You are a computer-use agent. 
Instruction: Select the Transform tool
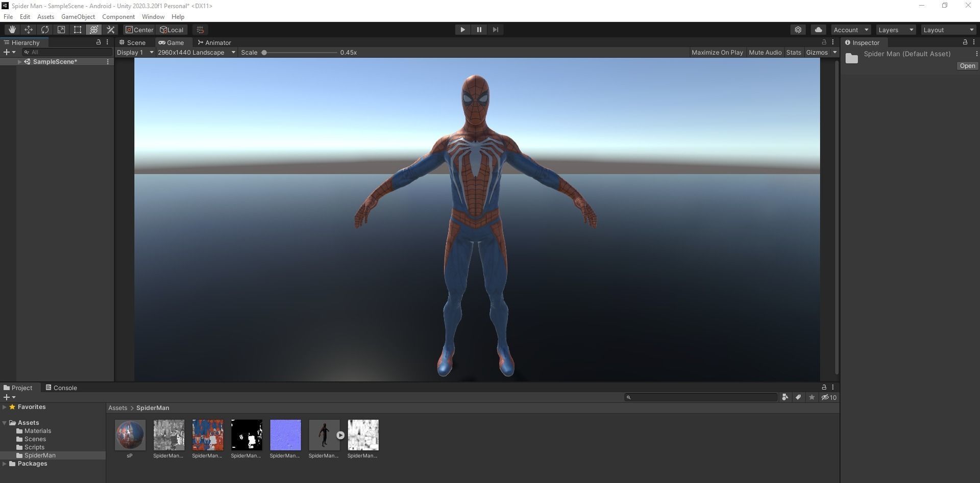[x=94, y=30]
